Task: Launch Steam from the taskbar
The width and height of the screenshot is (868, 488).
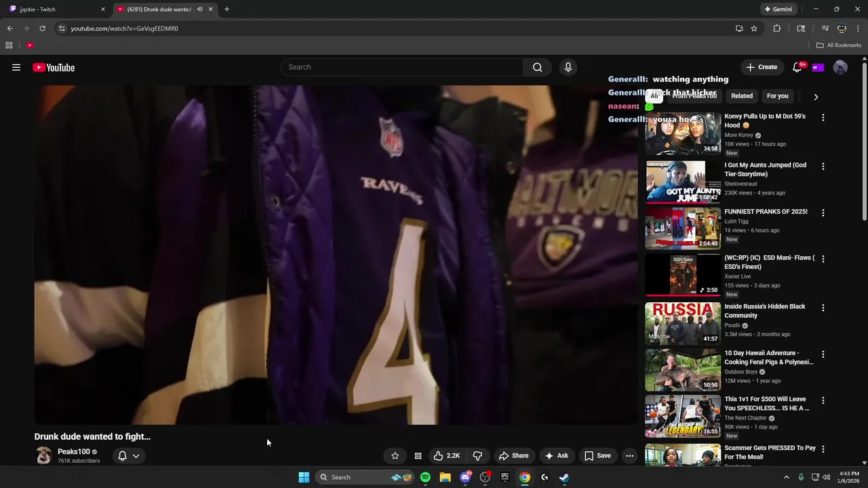Action: coord(564,477)
